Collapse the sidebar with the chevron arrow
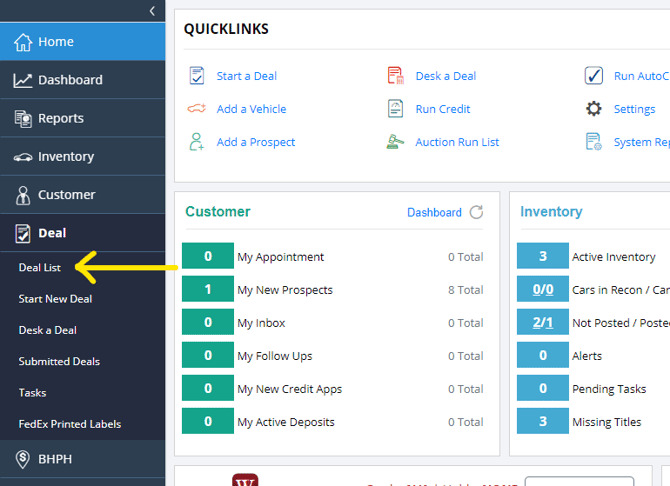 point(152,11)
